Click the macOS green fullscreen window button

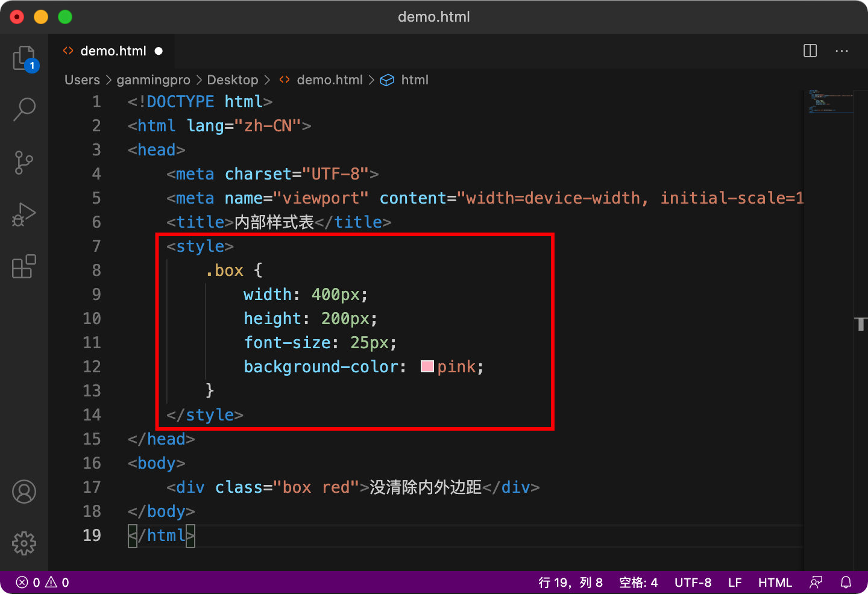click(x=65, y=17)
